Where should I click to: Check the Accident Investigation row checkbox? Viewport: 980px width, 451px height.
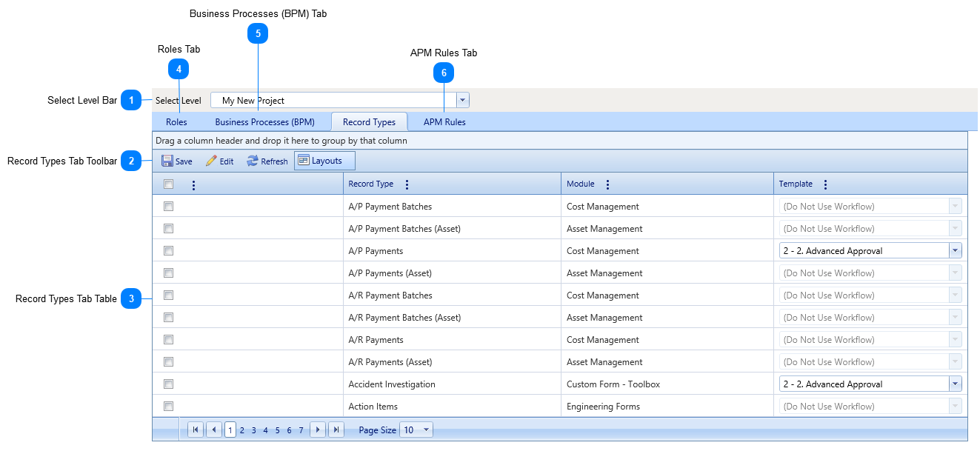pyautogui.click(x=168, y=384)
